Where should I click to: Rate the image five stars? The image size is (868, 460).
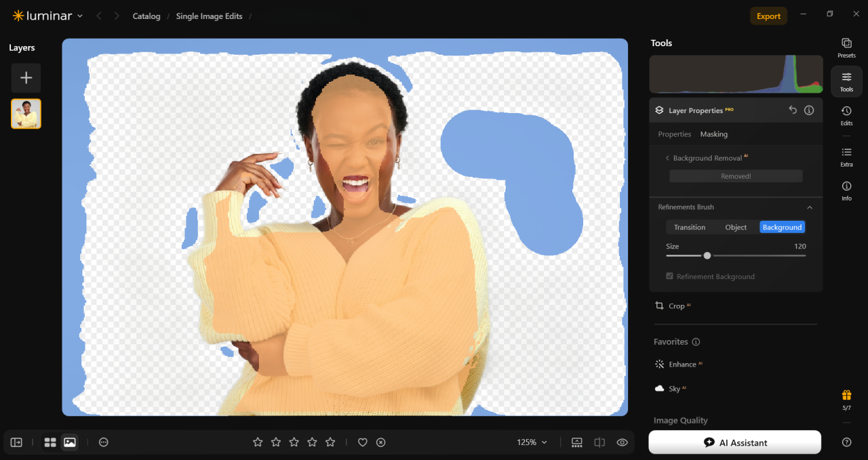pyautogui.click(x=330, y=442)
